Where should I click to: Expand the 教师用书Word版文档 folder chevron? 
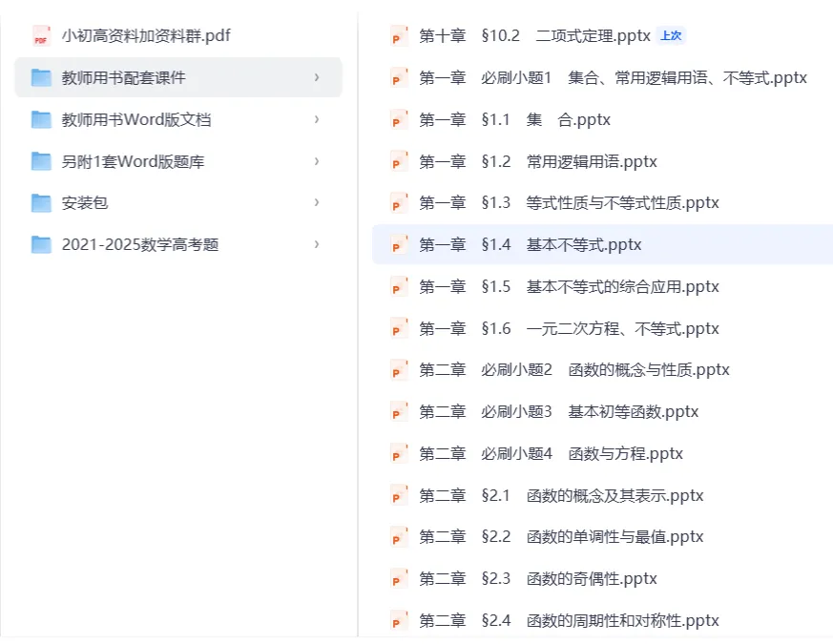(317, 119)
